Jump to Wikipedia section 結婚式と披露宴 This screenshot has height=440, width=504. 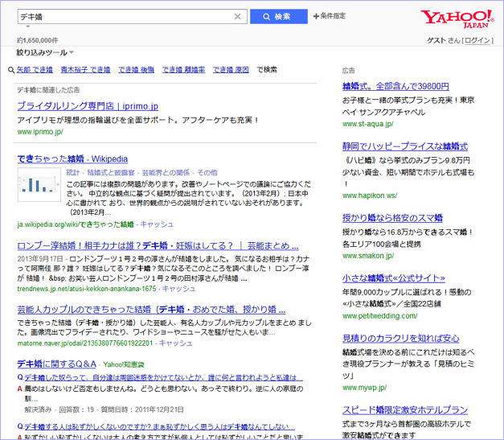click(111, 173)
